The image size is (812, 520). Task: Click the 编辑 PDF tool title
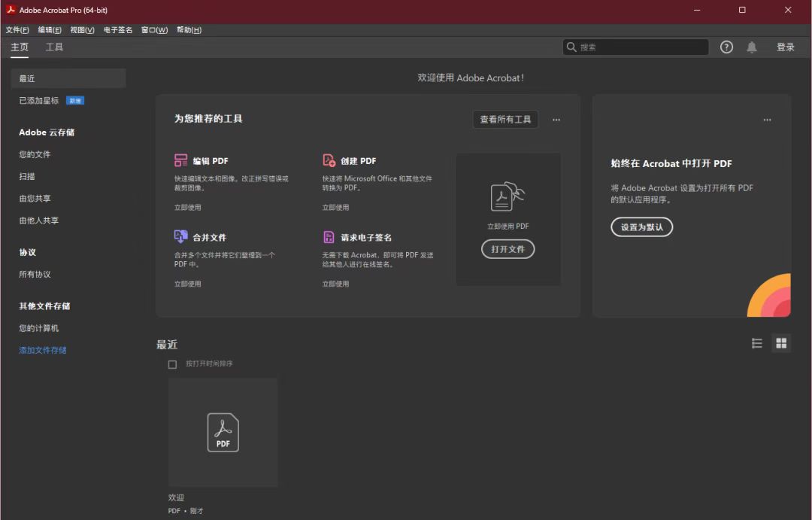pos(211,161)
